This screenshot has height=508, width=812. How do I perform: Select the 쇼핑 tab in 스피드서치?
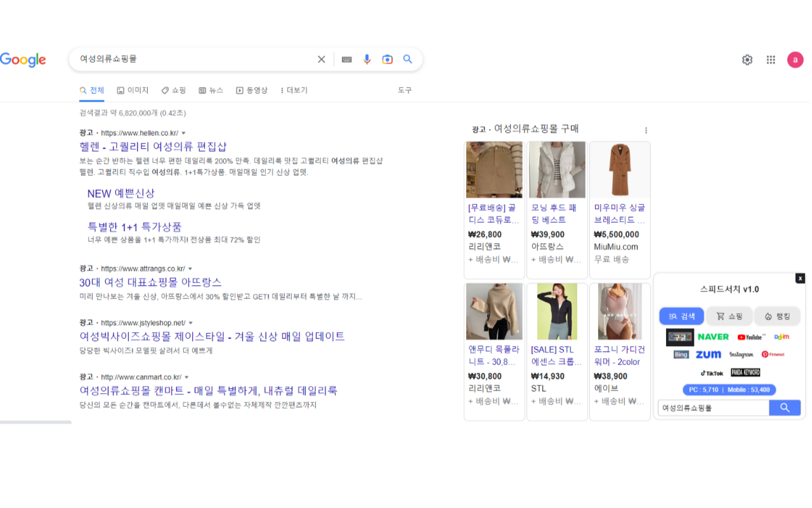point(729,316)
